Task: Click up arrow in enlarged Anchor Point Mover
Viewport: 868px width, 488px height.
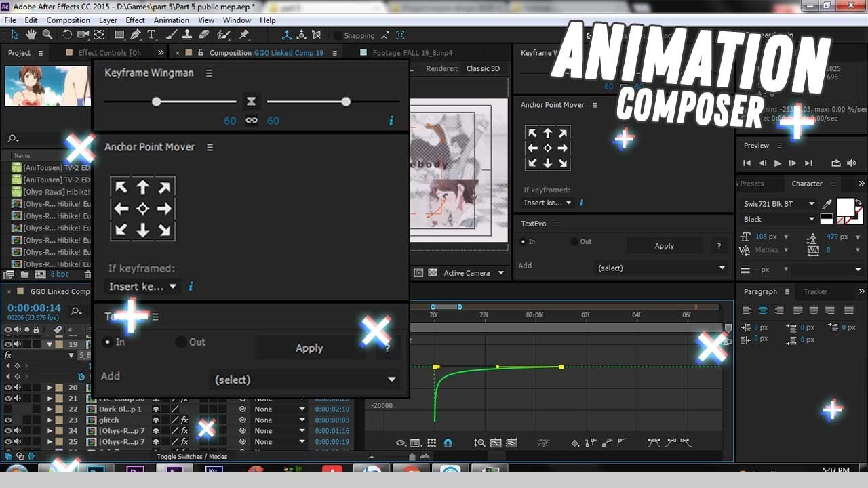Action: tap(142, 188)
